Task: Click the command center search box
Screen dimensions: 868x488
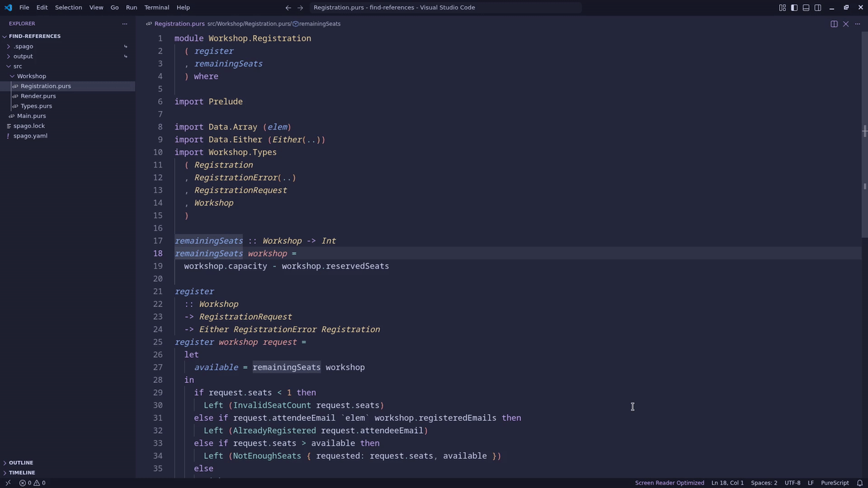Action: coord(445,7)
